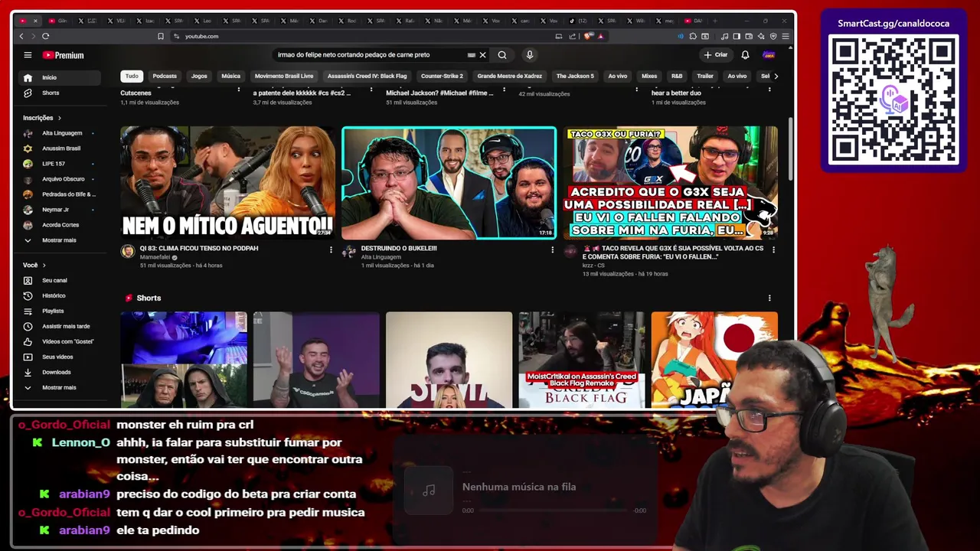Open the Shorts shelf options menu
The width and height of the screenshot is (980, 551).
pyautogui.click(x=769, y=298)
